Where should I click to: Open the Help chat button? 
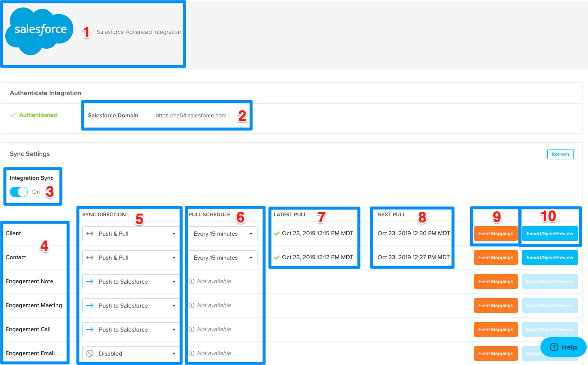tap(563, 347)
